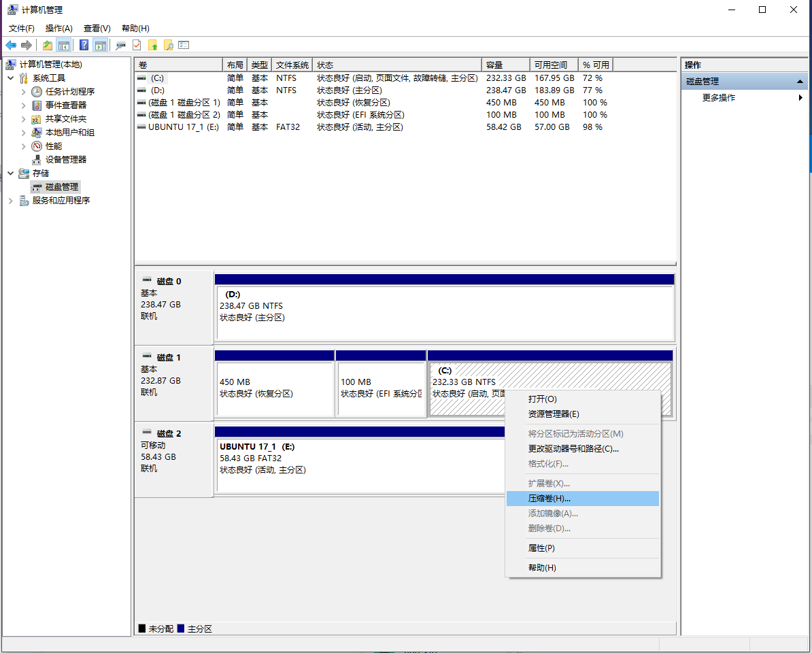Select the 450 MB recovery partition block
The height and width of the screenshot is (653, 812).
[275, 389]
